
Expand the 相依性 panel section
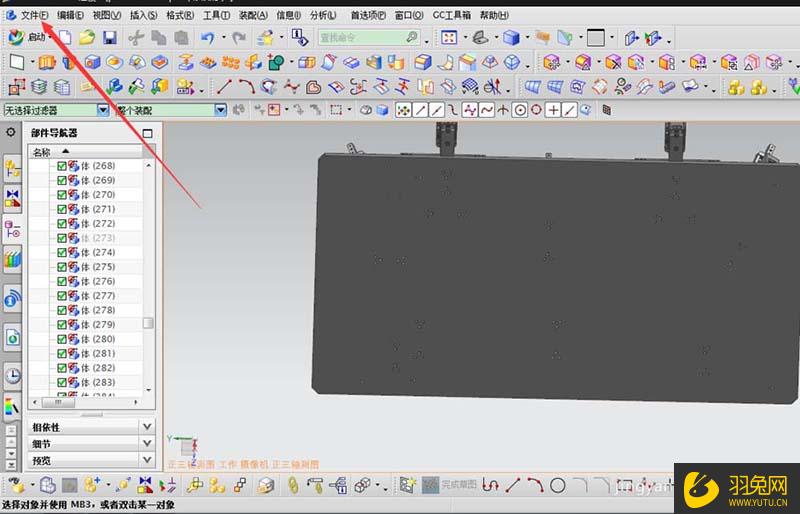147,427
